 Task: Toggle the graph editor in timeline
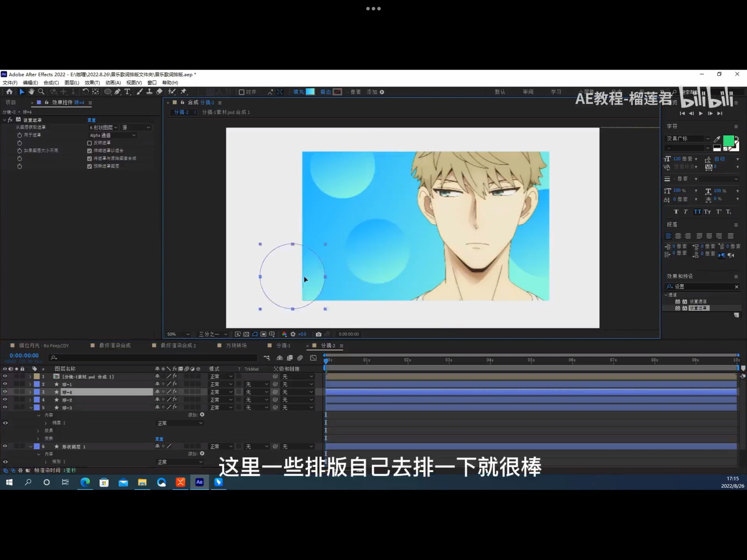click(x=313, y=358)
